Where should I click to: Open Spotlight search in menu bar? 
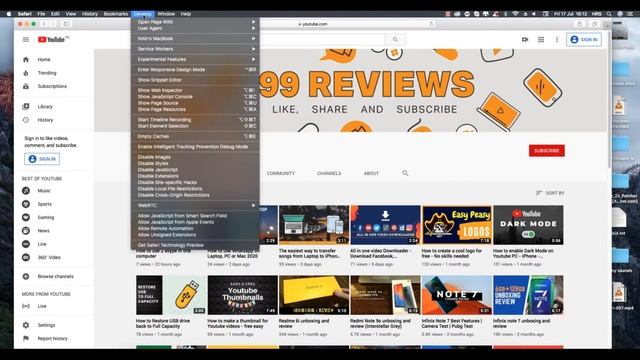click(x=609, y=13)
